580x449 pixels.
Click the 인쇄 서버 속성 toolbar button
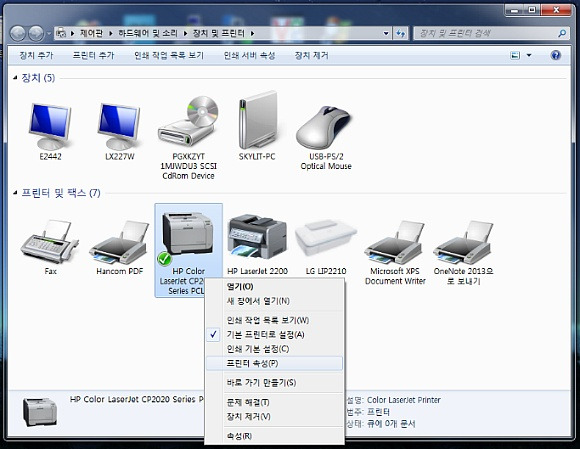(x=249, y=55)
